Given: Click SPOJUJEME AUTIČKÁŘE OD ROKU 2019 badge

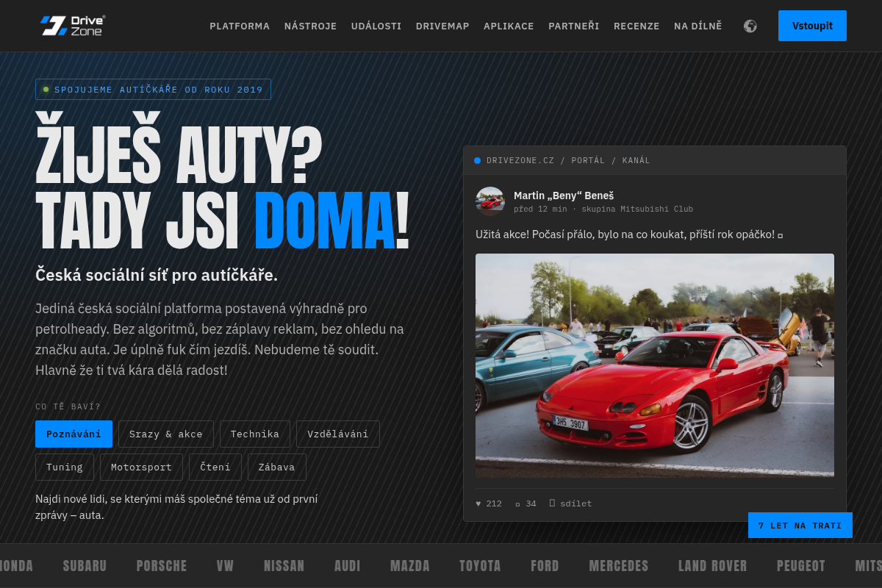Looking at the screenshot, I should coord(153,89).
